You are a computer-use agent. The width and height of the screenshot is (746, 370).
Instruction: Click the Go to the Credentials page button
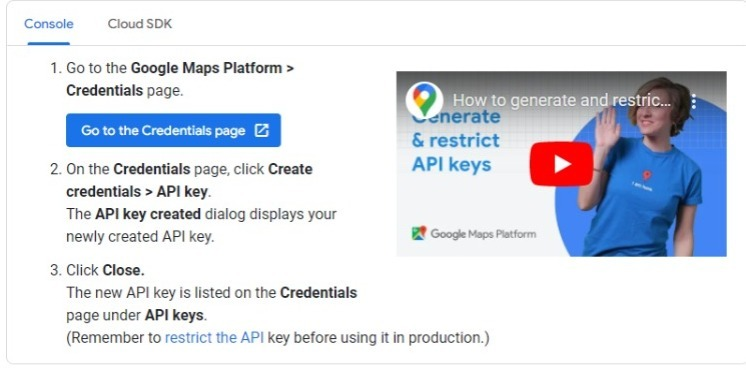tap(173, 130)
